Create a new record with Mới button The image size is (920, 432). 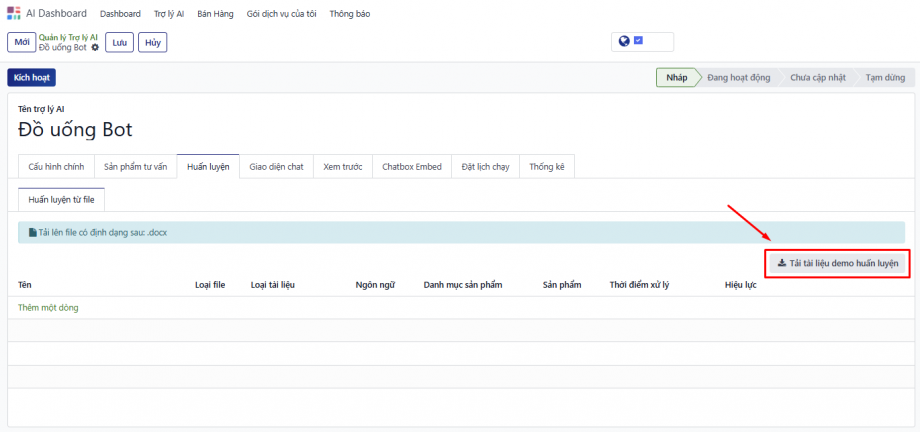click(x=21, y=42)
